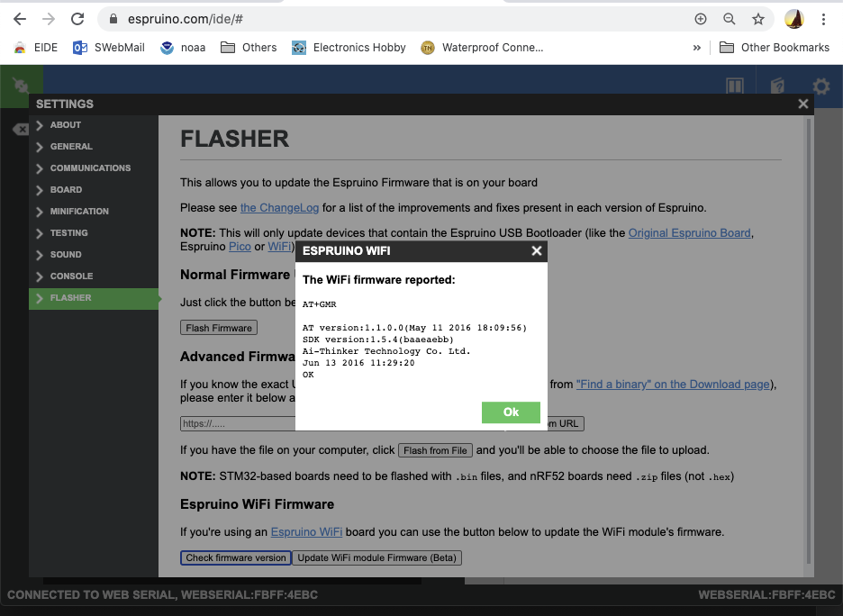This screenshot has height=616, width=843.
Task: Close the Espruino WiFi dialog
Action: [x=537, y=250]
